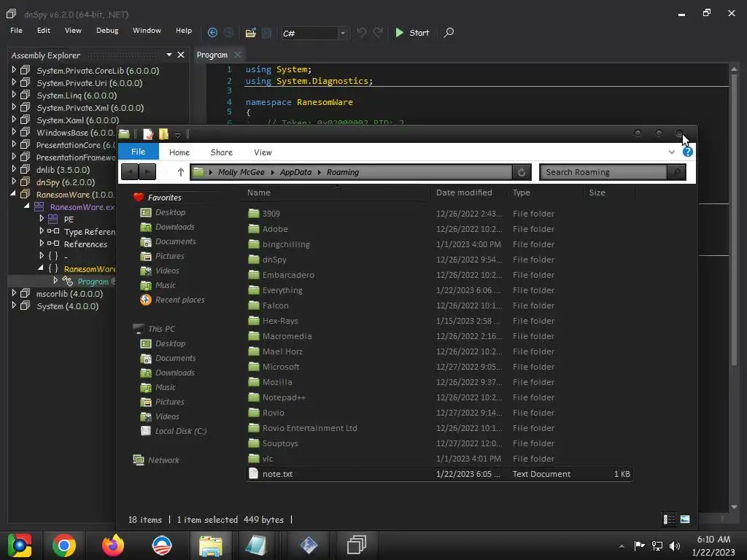Expand the PE node in tree
747x560 pixels.
(42, 219)
